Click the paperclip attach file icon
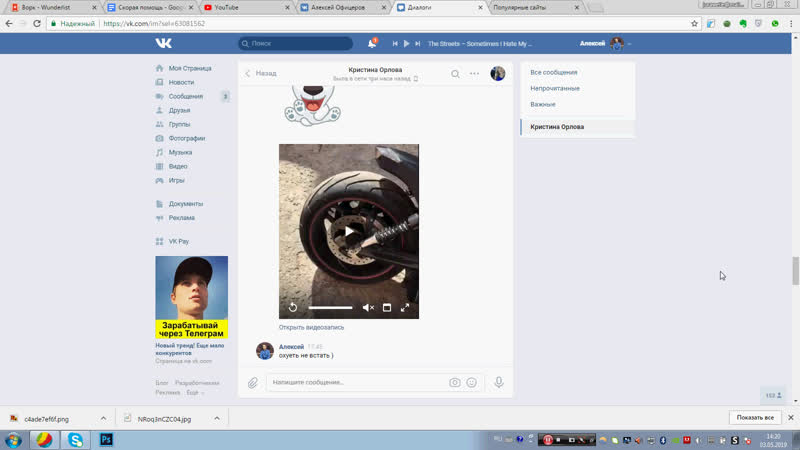 click(x=253, y=382)
